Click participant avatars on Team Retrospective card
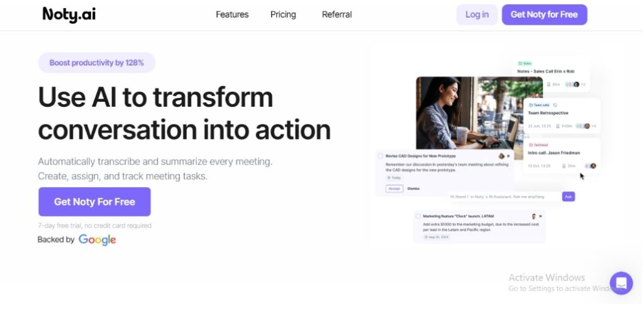The image size is (644, 309). [x=583, y=126]
